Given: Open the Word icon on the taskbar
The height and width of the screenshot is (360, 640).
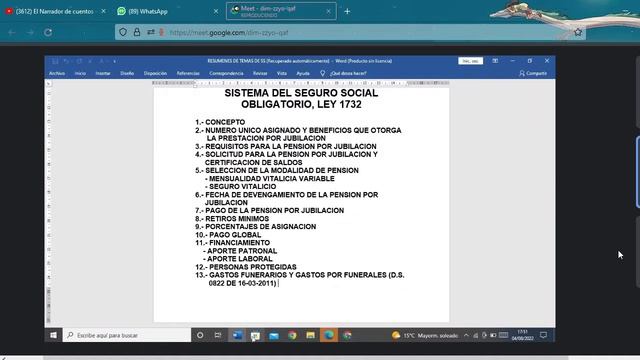Looking at the screenshot, I should click(x=237, y=335).
